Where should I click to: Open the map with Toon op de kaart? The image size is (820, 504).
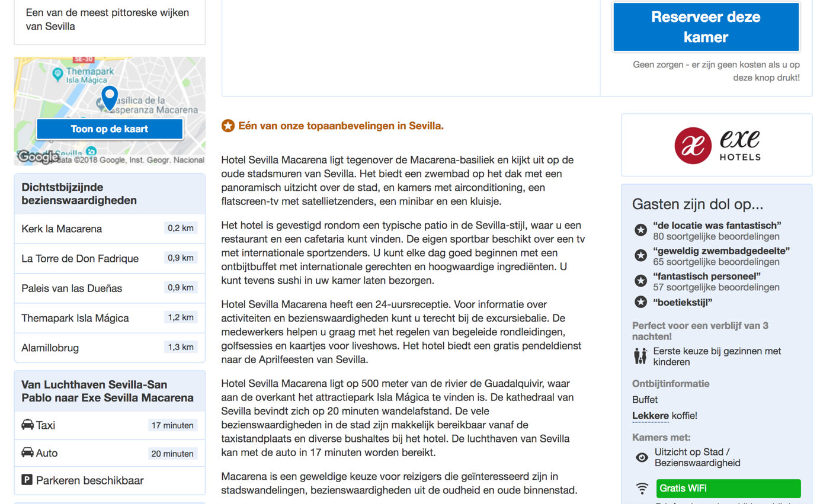coord(110,129)
